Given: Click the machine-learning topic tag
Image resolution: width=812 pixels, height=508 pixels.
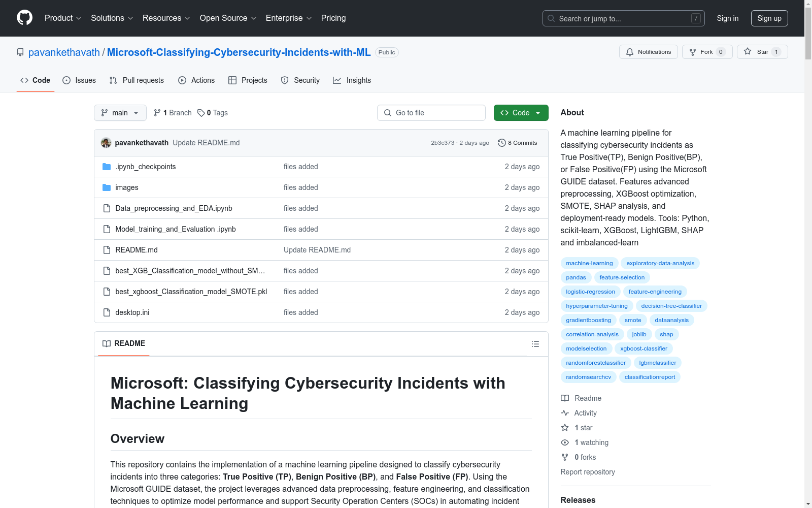Looking at the screenshot, I should click(x=589, y=263).
